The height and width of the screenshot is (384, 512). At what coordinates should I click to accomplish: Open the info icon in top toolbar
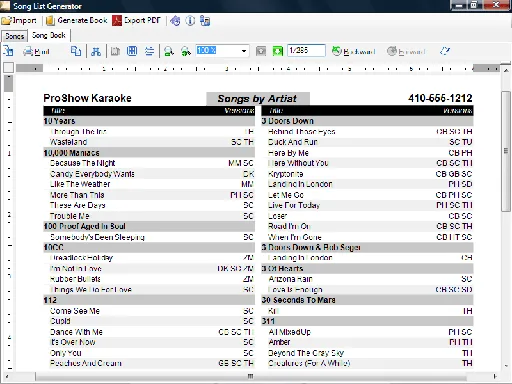[x=190, y=21]
